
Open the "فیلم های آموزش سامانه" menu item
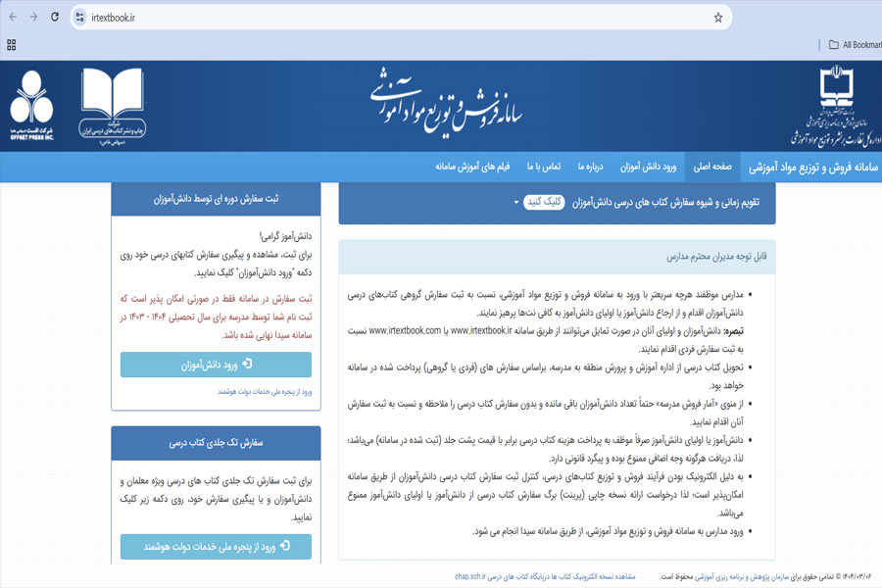(x=472, y=167)
